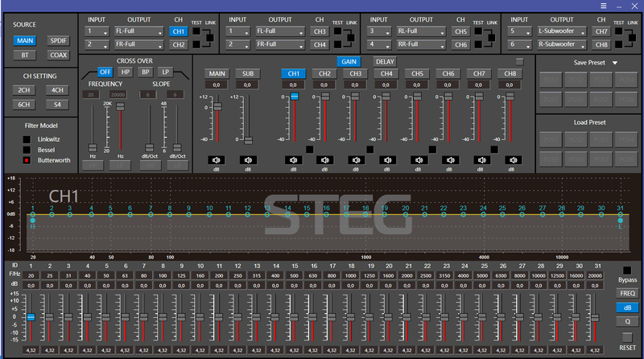Enable the CH1 test checkbox
This screenshot has width=644, height=359.
click(x=196, y=31)
